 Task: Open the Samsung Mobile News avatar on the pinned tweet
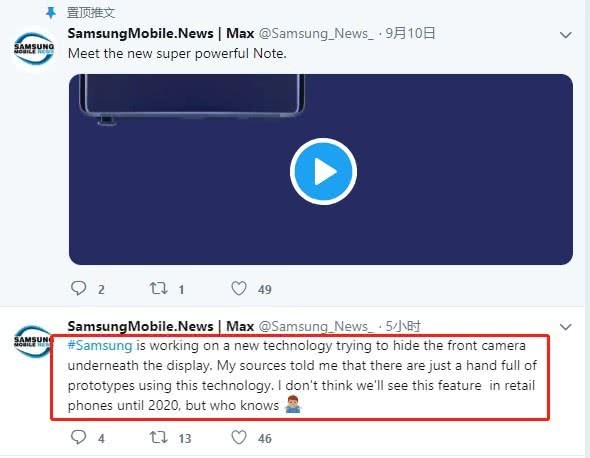point(34,49)
